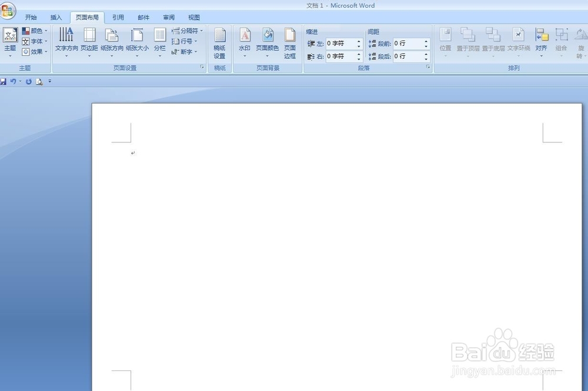Open the Columns (分栏) menu
Image resolution: width=588 pixels, height=391 pixels.
(x=160, y=41)
